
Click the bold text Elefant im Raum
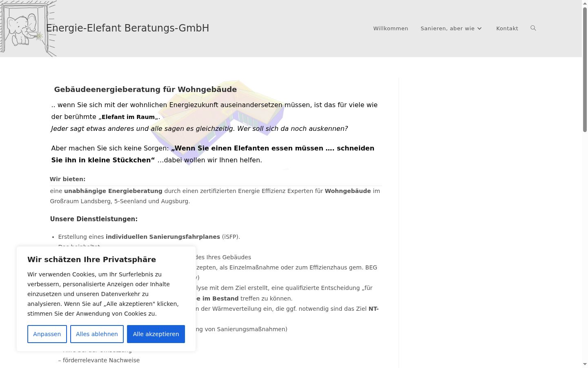pyautogui.click(x=128, y=117)
